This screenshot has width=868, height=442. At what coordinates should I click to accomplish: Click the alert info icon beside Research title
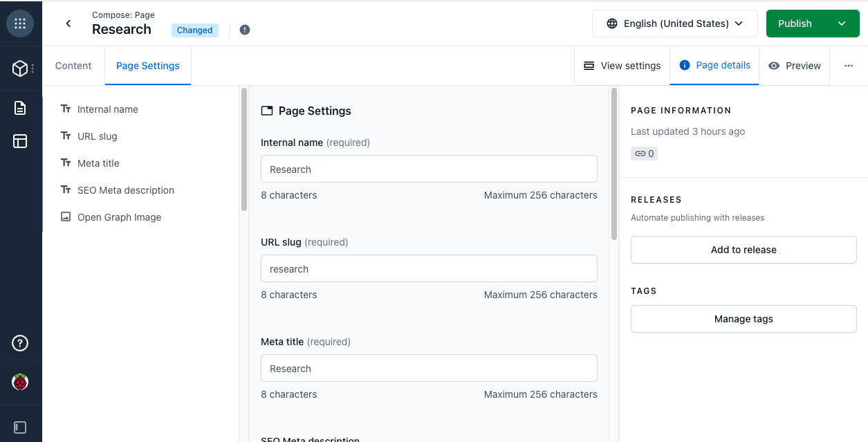245,30
